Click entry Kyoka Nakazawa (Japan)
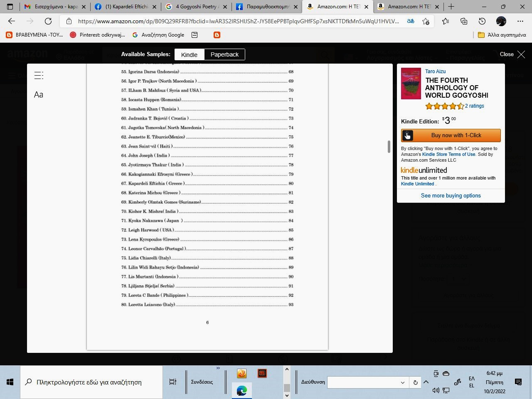The image size is (532, 399). point(207,221)
